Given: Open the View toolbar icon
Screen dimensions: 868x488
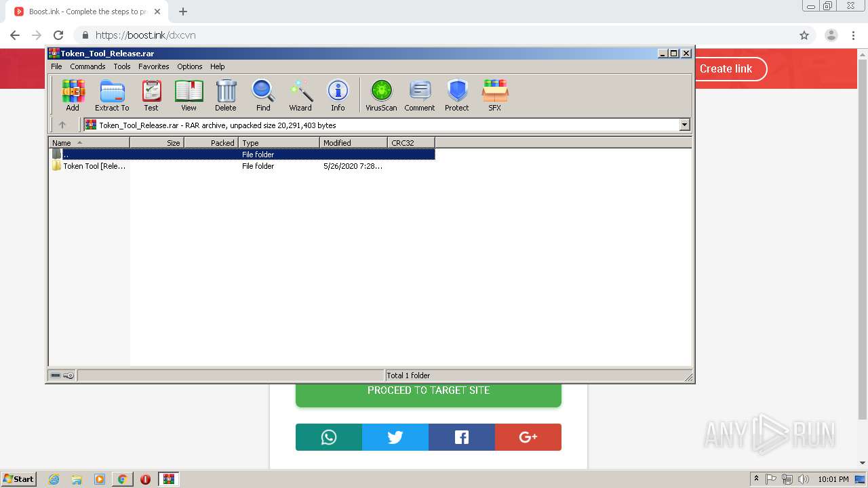Looking at the screenshot, I should pyautogui.click(x=189, y=95).
